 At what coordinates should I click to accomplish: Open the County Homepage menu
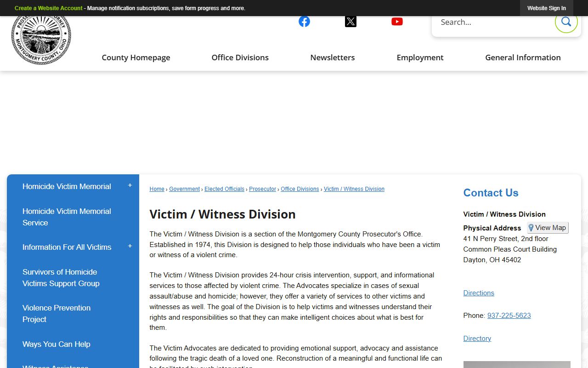pos(136,57)
